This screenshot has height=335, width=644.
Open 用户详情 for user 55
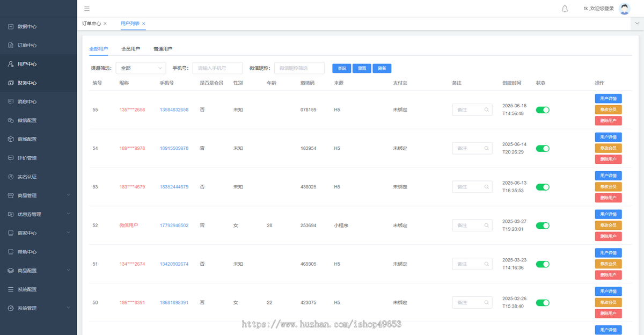pyautogui.click(x=608, y=99)
